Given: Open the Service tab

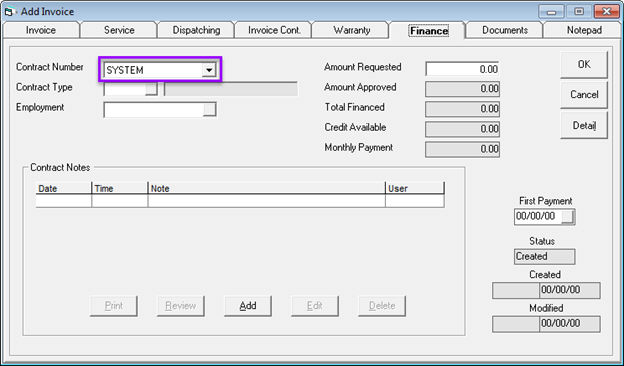Looking at the screenshot, I should point(119,30).
